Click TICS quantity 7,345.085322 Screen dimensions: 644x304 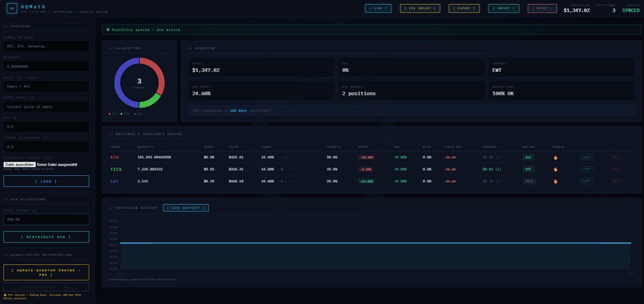click(151, 169)
